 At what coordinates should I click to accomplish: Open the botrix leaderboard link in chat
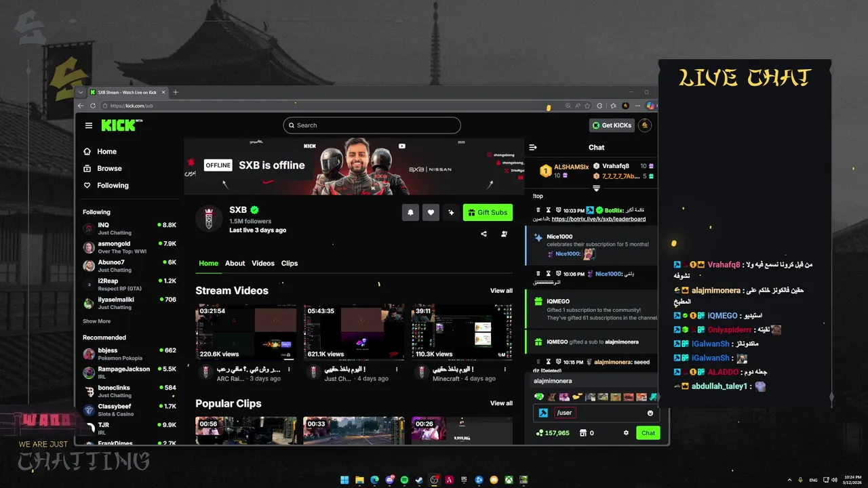[599, 219]
